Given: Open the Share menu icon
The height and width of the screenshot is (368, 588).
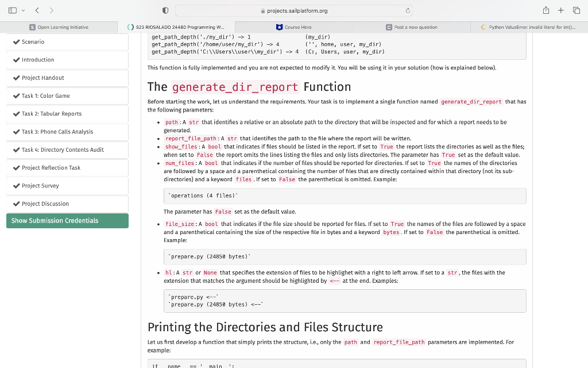Looking at the screenshot, I should click(x=547, y=10).
